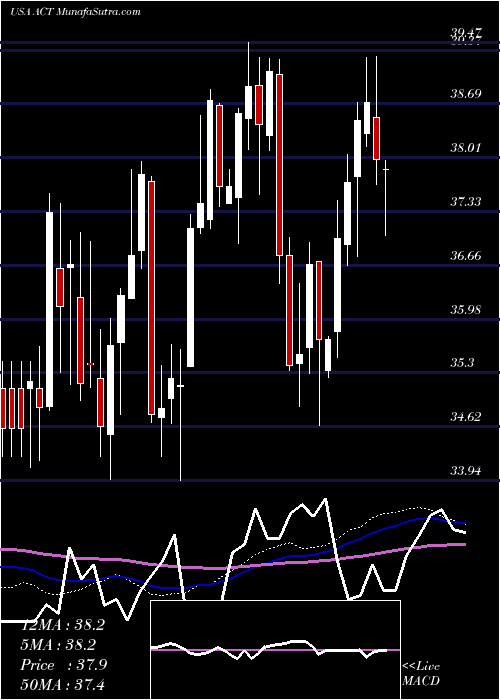Click the 34.62 price axis label
Viewport: 500px width, 700px height.
tap(466, 417)
